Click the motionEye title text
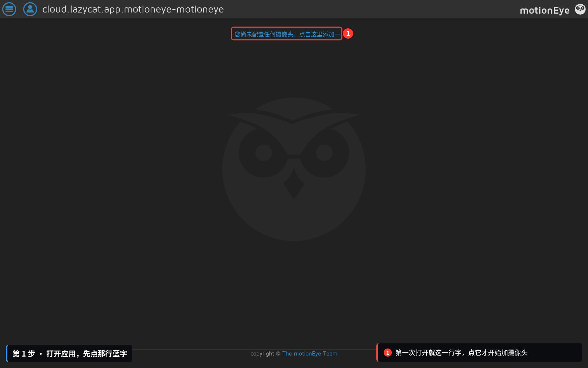Screen dimensions: 588x368 click(x=545, y=10)
